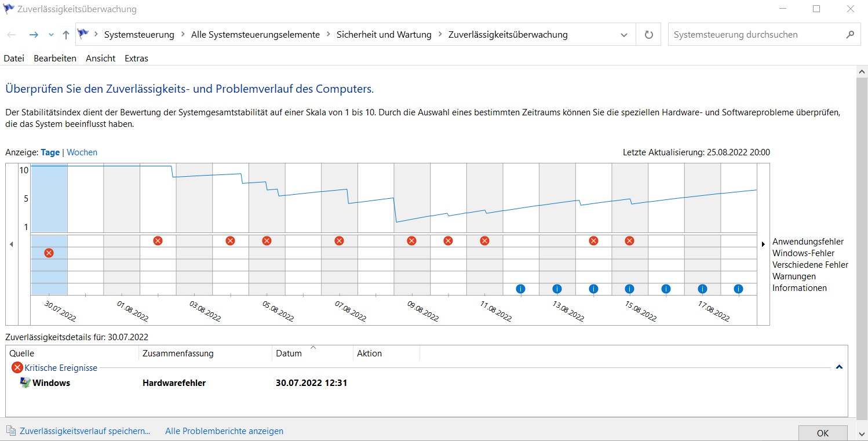Refresh the address bar view

[x=649, y=35]
